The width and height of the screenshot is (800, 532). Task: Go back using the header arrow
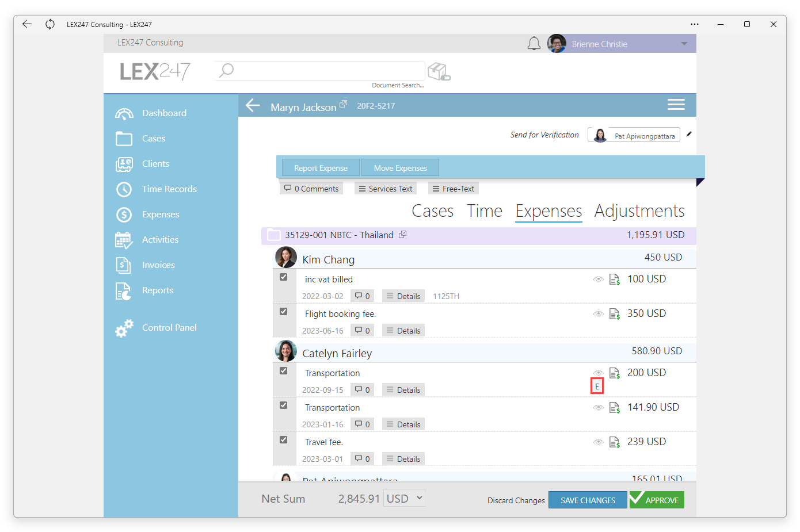pos(253,105)
